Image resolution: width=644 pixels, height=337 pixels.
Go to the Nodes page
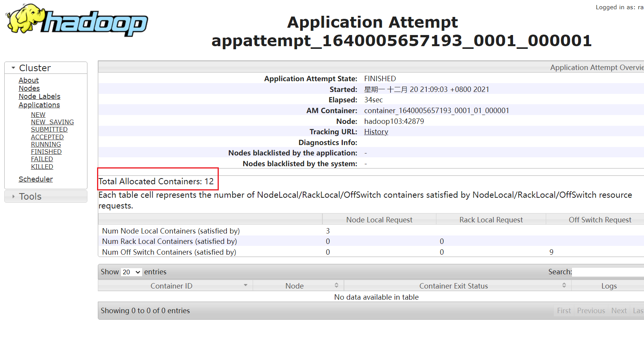pos(29,88)
